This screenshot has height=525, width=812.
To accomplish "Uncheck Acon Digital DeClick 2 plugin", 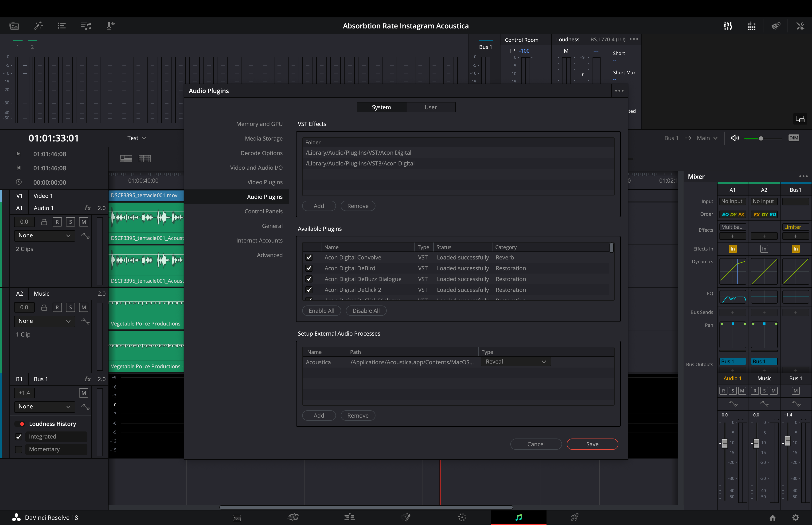I will [x=309, y=290].
